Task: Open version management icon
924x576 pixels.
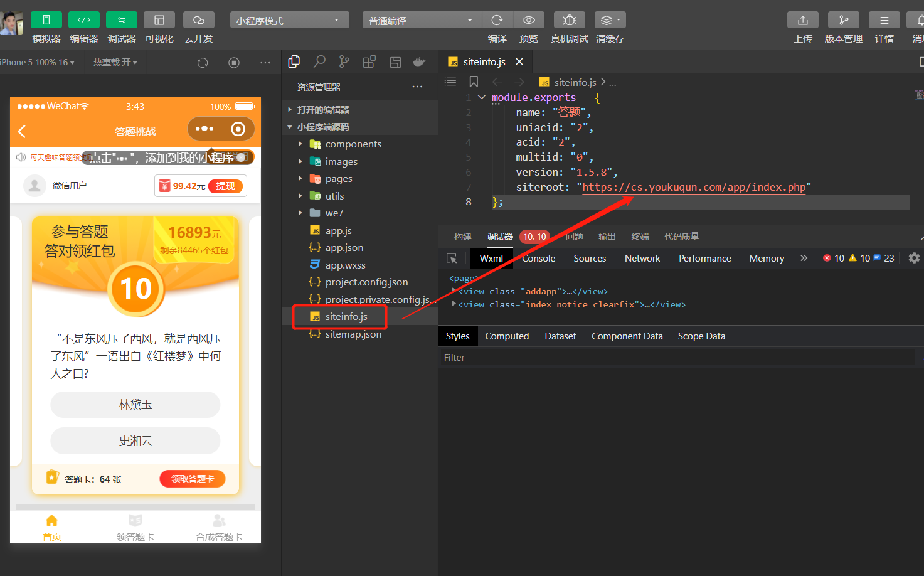Action: [844, 20]
